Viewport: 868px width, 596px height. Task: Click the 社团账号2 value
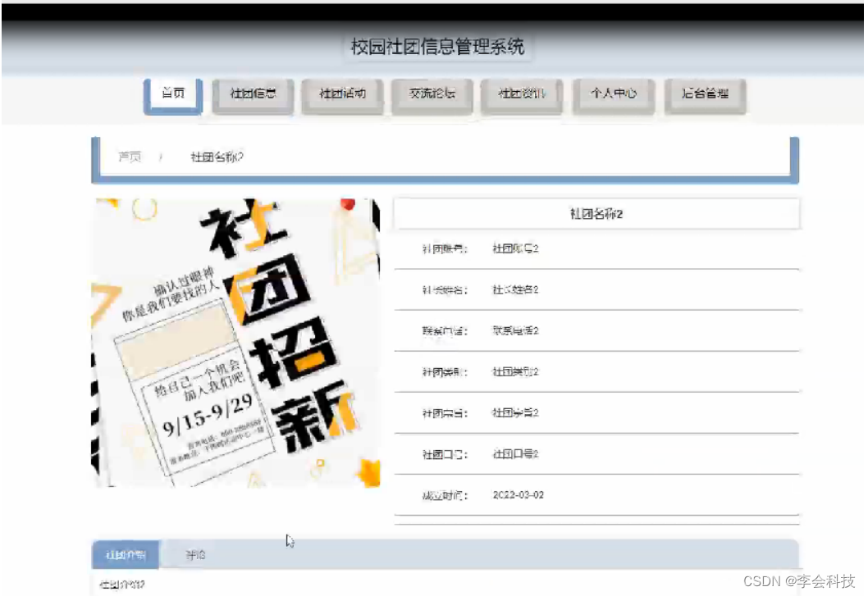(x=515, y=248)
